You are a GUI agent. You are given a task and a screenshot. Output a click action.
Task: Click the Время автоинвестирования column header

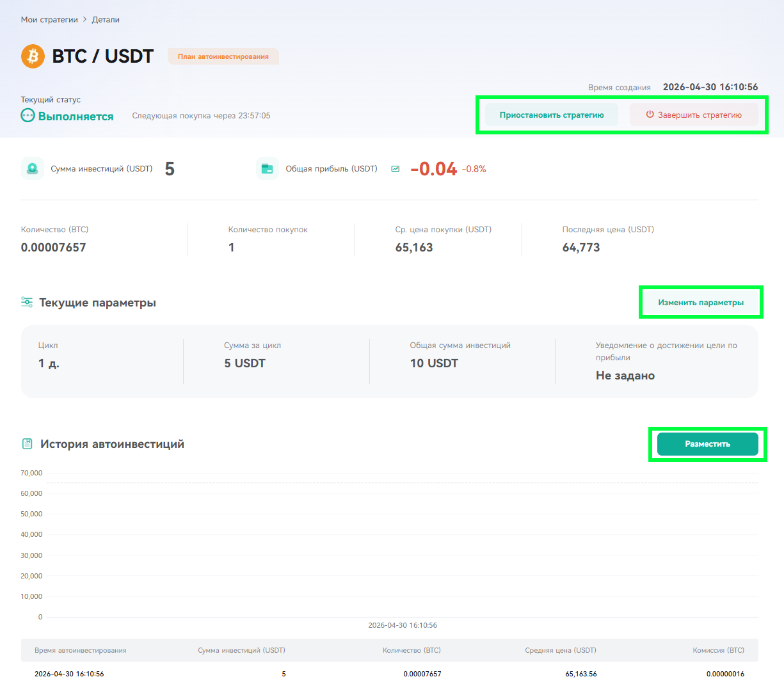(x=81, y=650)
